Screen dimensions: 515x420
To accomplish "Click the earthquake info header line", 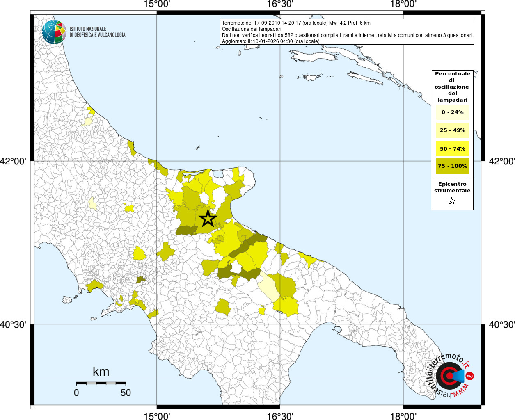I will coord(296,23).
